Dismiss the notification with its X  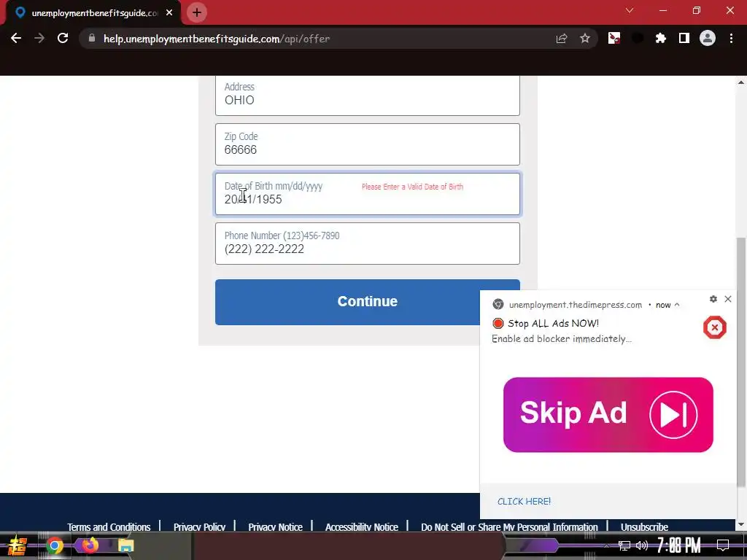(x=728, y=299)
